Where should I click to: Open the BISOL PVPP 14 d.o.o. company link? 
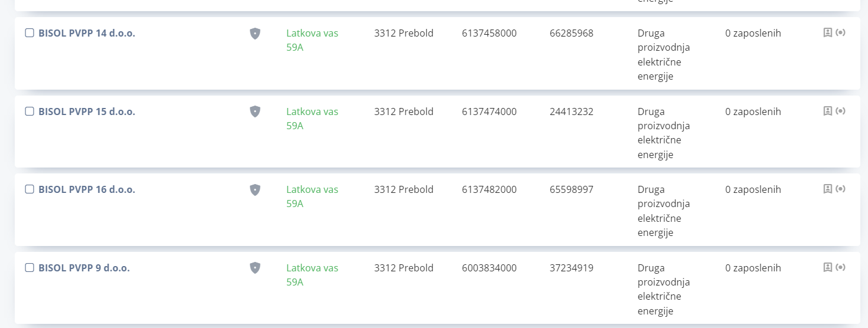click(x=87, y=33)
